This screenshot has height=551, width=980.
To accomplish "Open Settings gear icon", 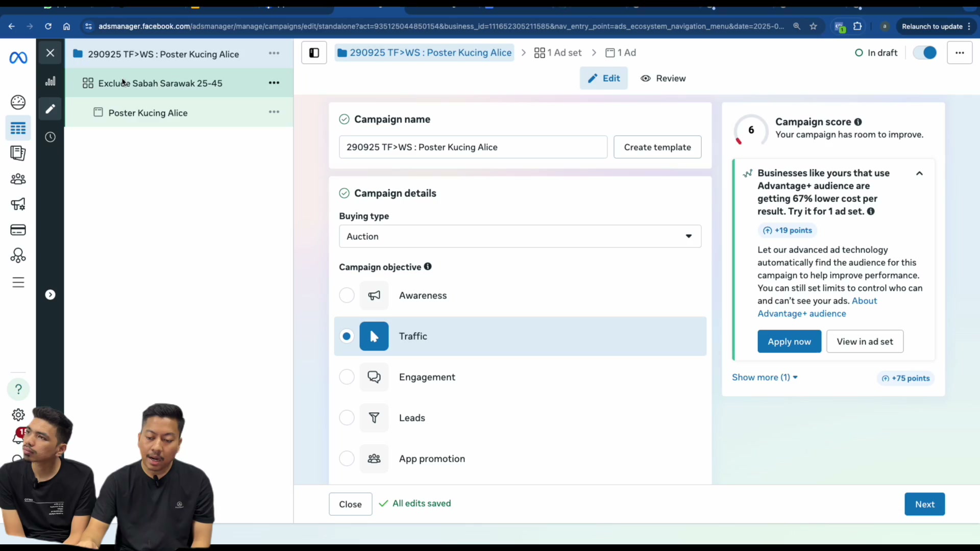I will click(18, 415).
